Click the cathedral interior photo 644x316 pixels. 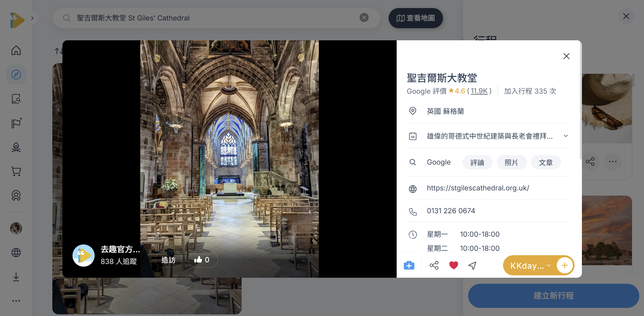(x=230, y=159)
